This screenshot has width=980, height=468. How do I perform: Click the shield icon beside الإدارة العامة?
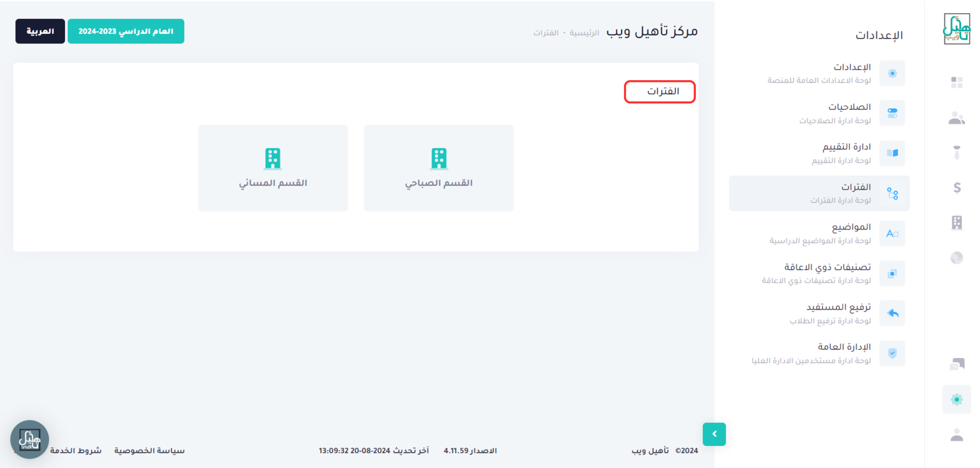pyautogui.click(x=892, y=353)
